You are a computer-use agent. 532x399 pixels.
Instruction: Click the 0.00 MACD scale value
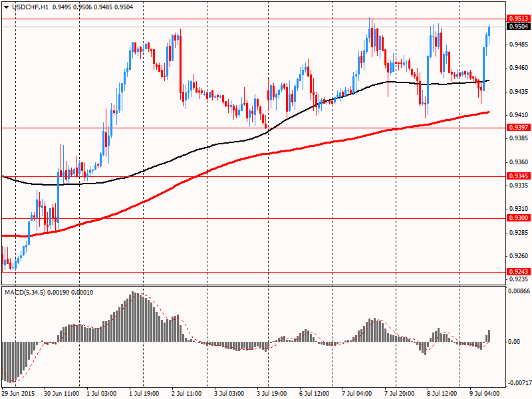514,342
